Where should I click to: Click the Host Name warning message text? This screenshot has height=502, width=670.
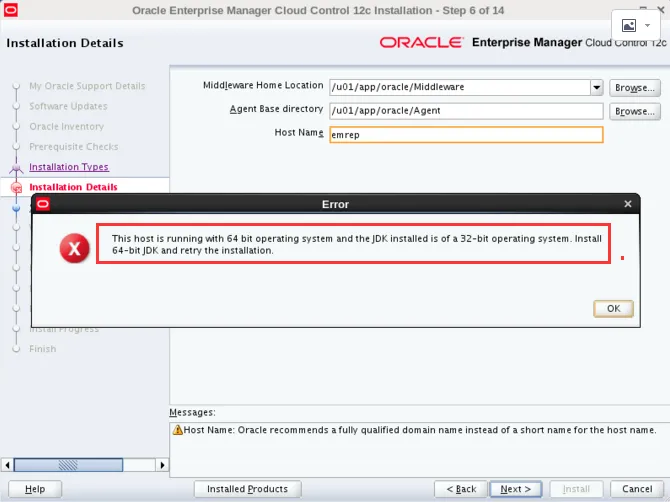point(420,430)
